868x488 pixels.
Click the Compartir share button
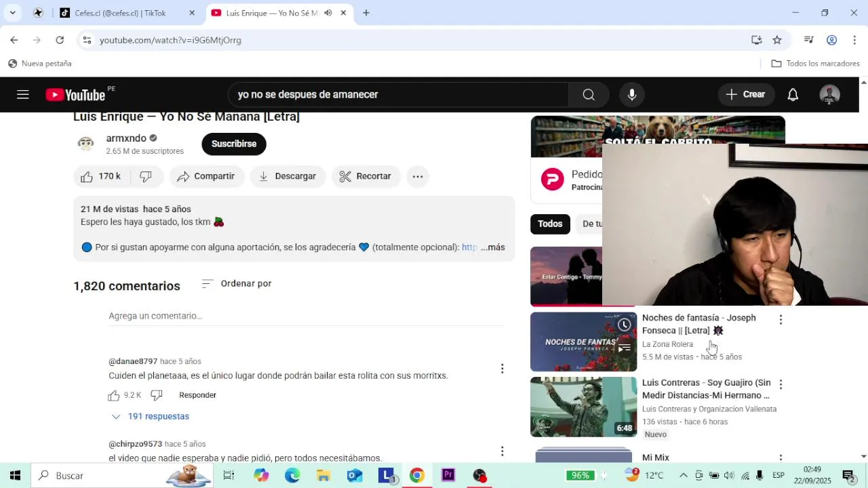tap(206, 176)
